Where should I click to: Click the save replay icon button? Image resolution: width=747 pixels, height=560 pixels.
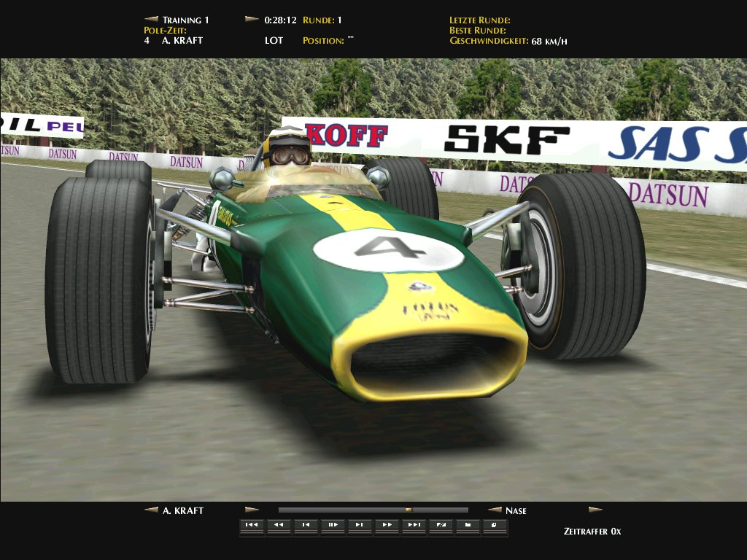pyautogui.click(x=495, y=525)
